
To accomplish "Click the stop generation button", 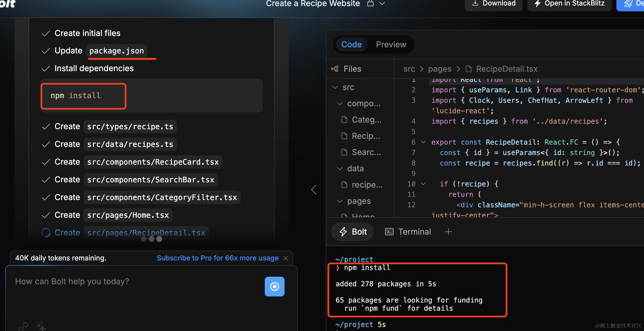I will coord(274,287).
